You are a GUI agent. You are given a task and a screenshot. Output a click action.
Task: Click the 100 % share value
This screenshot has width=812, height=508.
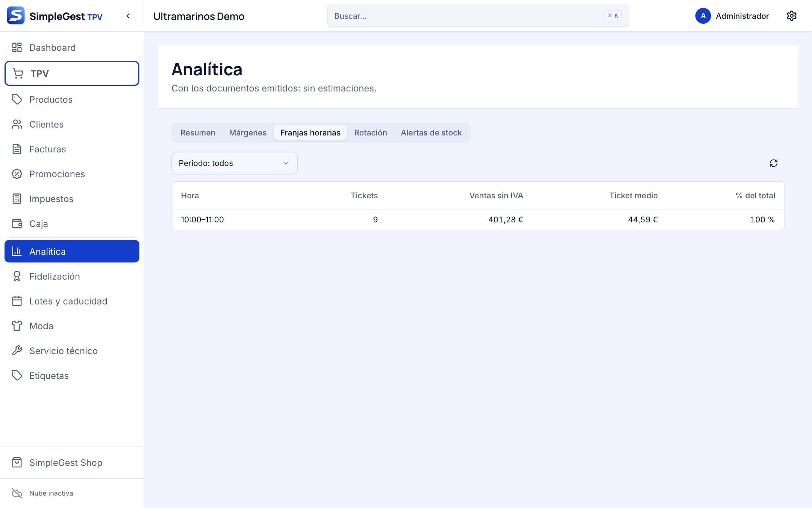pos(762,219)
